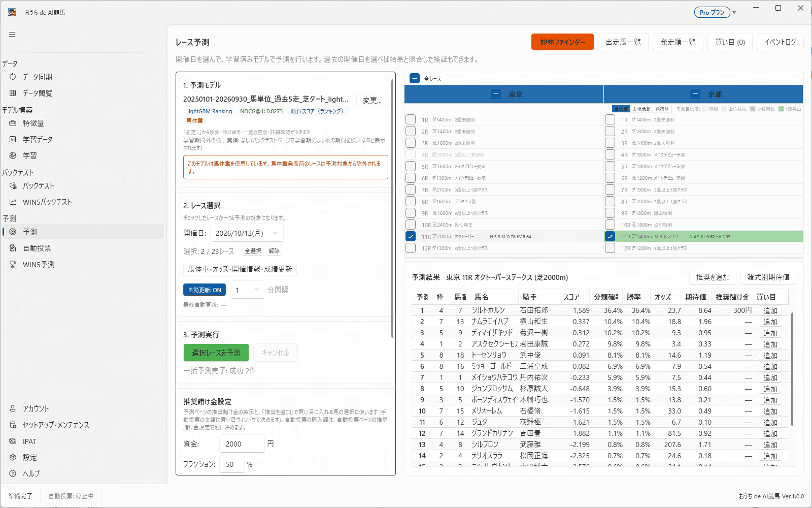Uncheck 東京 11R オクトーバー race
Viewport: 812px width, 508px height.
(411, 237)
